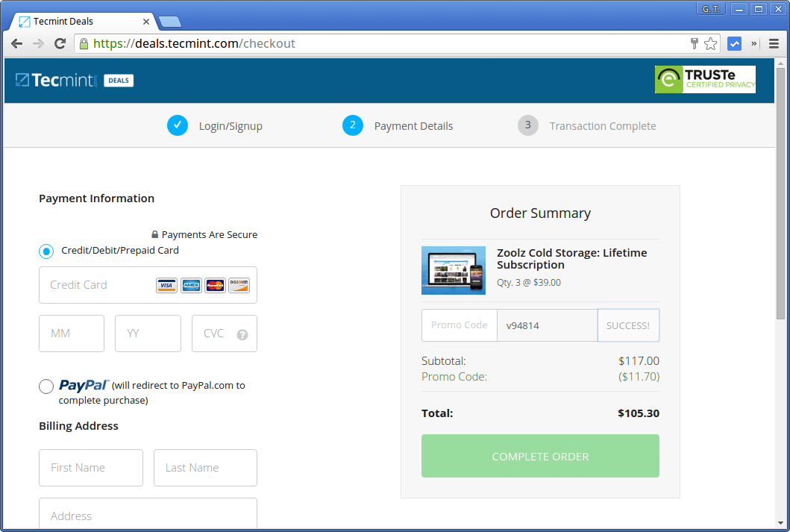Bookmark the page with the star icon
The image size is (790, 532).
tap(710, 43)
